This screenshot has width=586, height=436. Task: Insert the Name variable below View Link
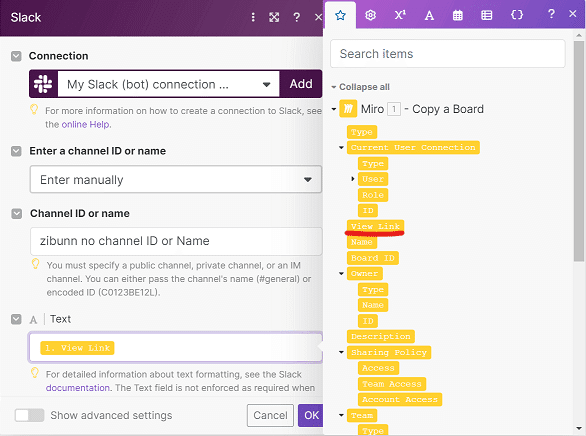362,242
